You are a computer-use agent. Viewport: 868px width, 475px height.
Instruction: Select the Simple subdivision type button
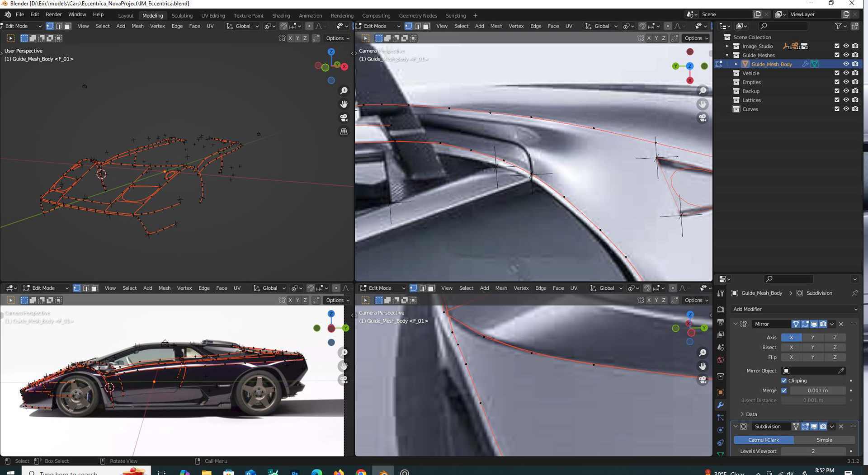(x=824, y=440)
